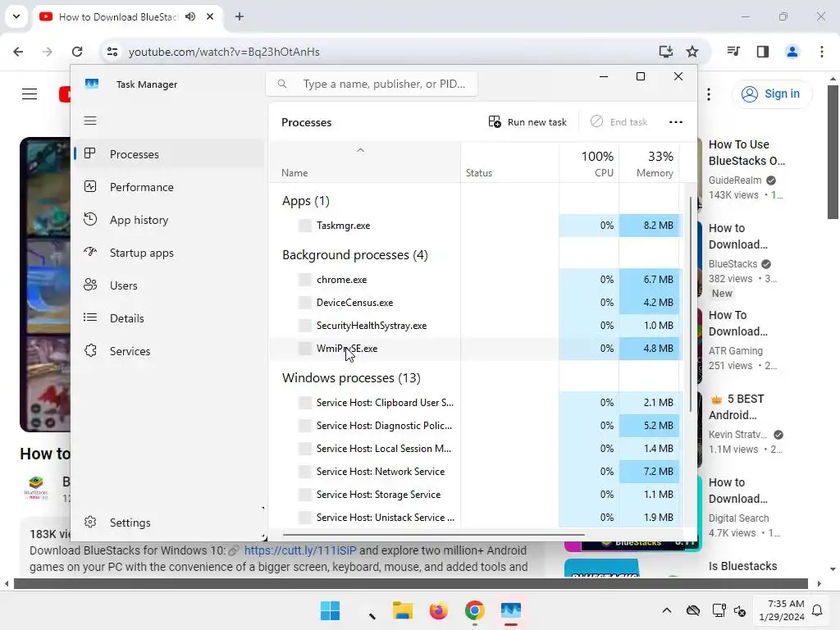This screenshot has height=630, width=840.
Task: Open Chrome three-dot menu
Action: pyautogui.click(x=822, y=52)
